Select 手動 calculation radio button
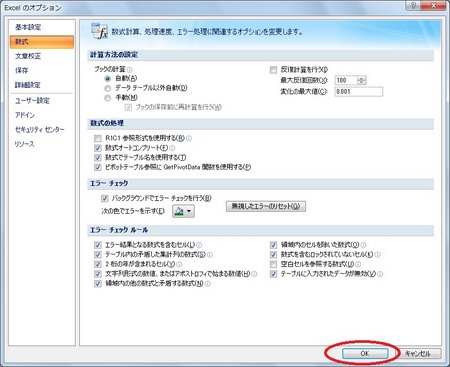The width and height of the screenshot is (450, 367). tap(107, 98)
